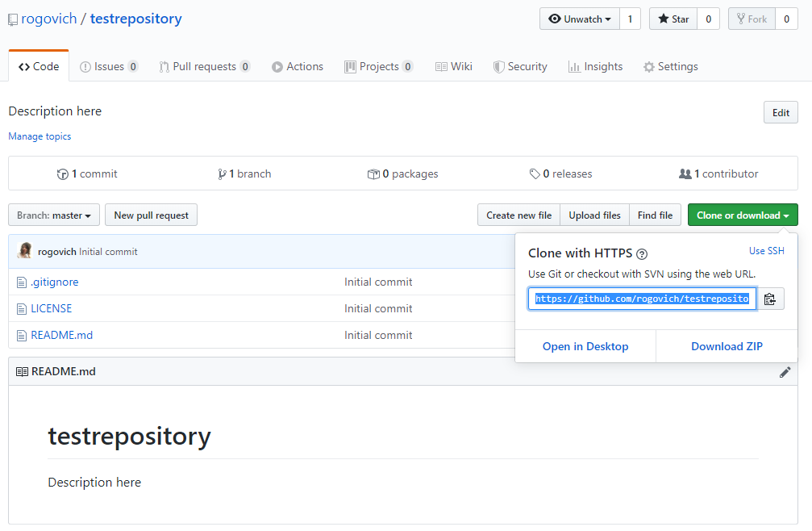Open the LICENSE file
Screen dimensions: 812x531
click(52, 309)
